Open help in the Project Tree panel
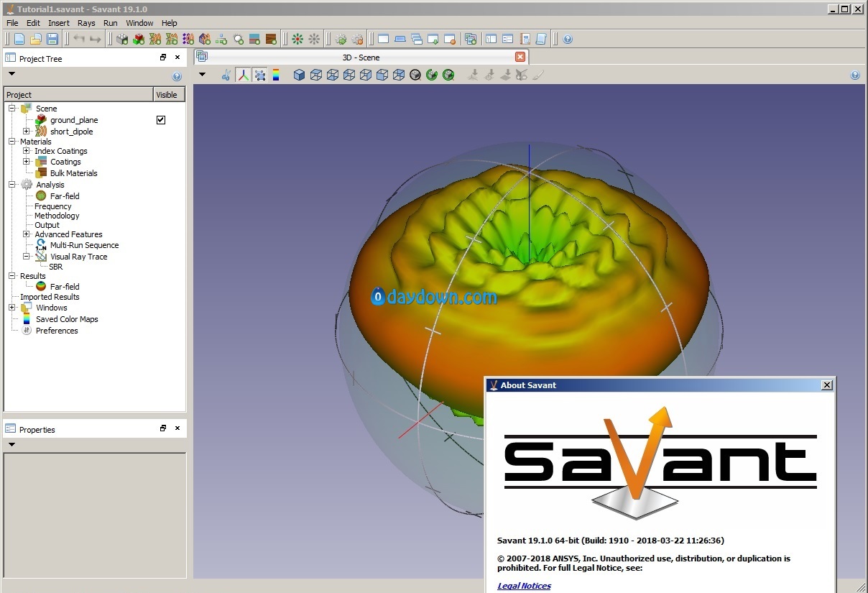 177,77
